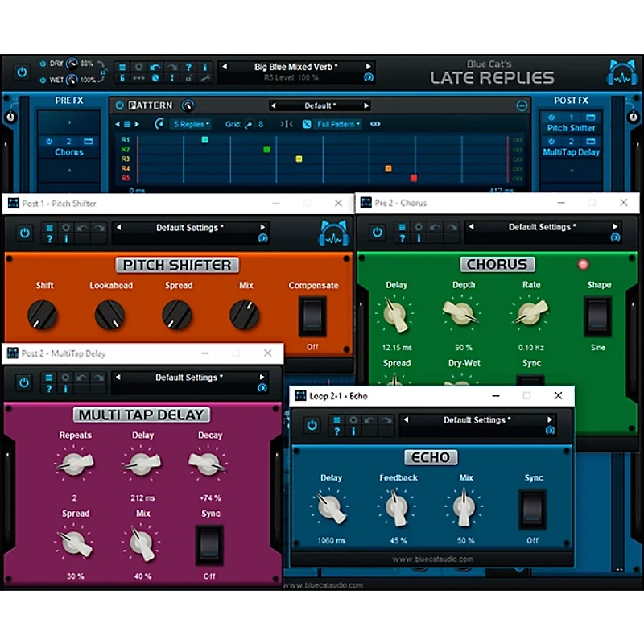644x644 pixels.
Task: Go to next preset after Big Blue Mixed Verb
Action: click(x=369, y=67)
